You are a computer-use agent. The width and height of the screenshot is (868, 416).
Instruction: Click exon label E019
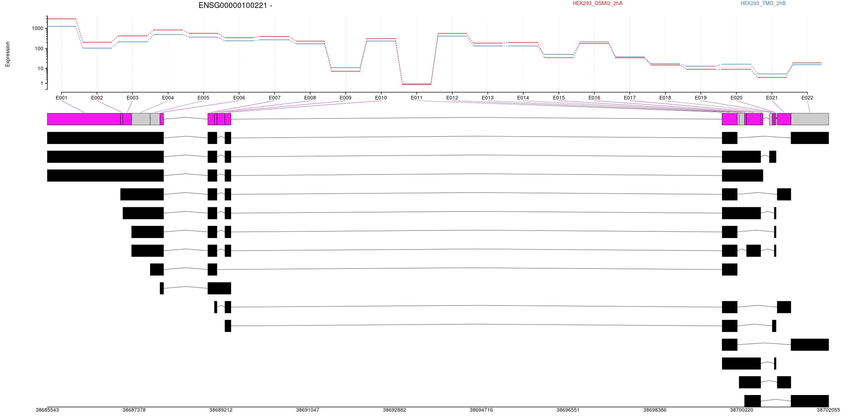tap(701, 98)
